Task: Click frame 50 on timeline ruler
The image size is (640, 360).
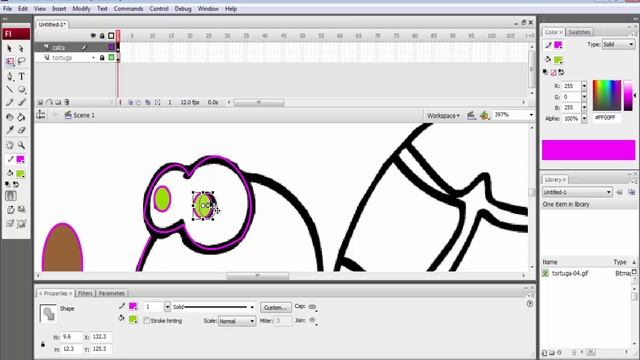Action: (302, 36)
